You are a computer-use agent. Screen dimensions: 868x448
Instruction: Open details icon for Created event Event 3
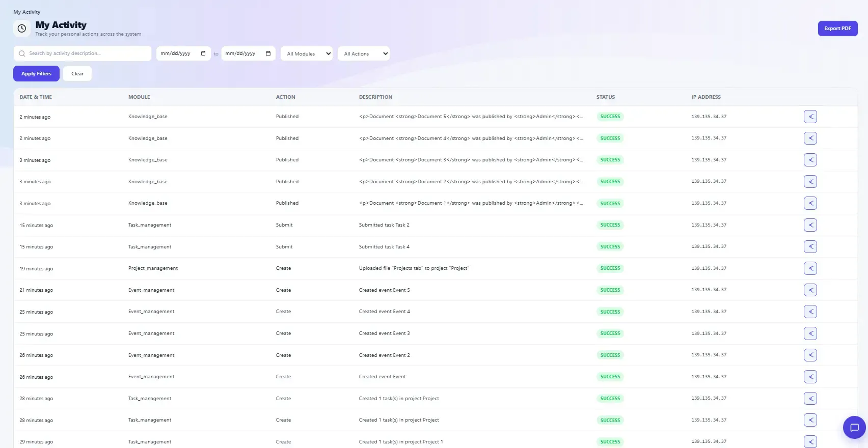point(810,333)
